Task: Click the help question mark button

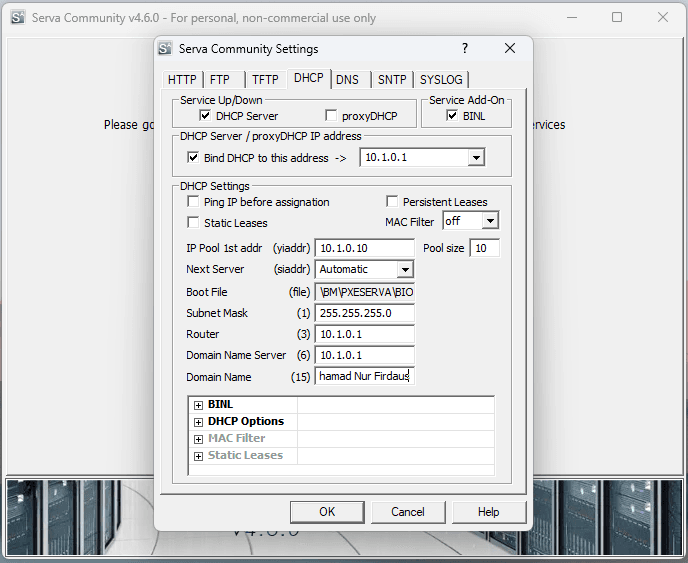Action: coord(464,49)
